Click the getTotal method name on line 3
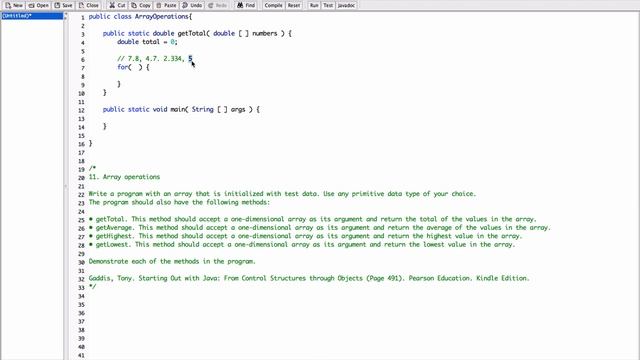The height and width of the screenshot is (360, 640). click(x=191, y=33)
